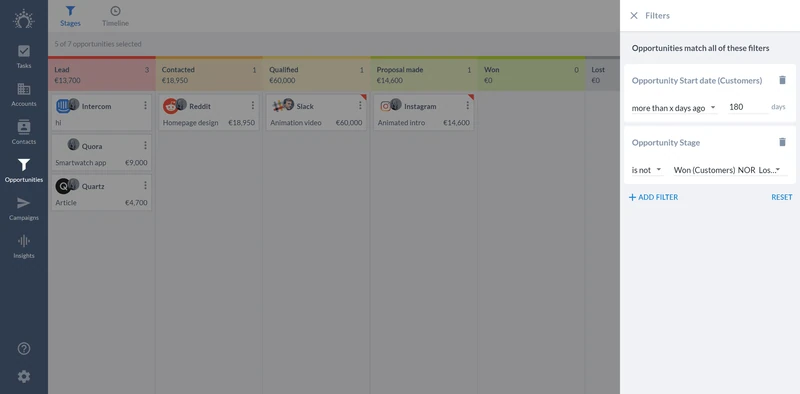
Task: Click the Slack company logo
Action: [278, 106]
